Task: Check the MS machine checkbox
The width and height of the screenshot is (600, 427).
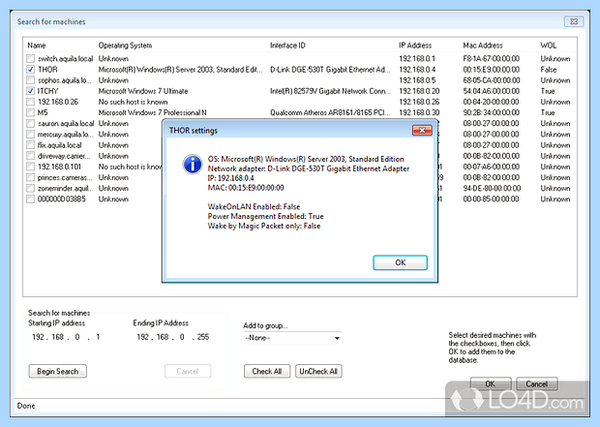Action: (x=30, y=112)
